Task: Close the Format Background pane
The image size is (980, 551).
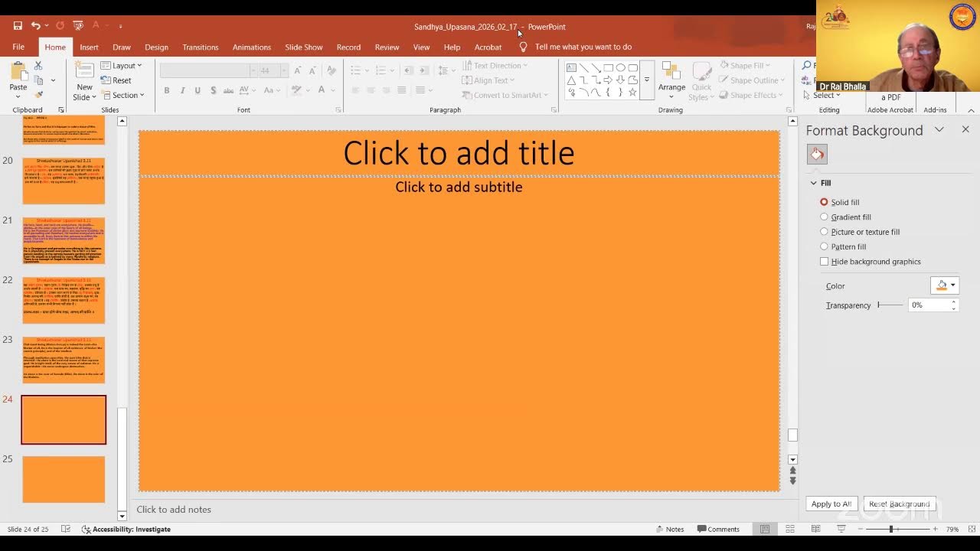Action: click(965, 129)
